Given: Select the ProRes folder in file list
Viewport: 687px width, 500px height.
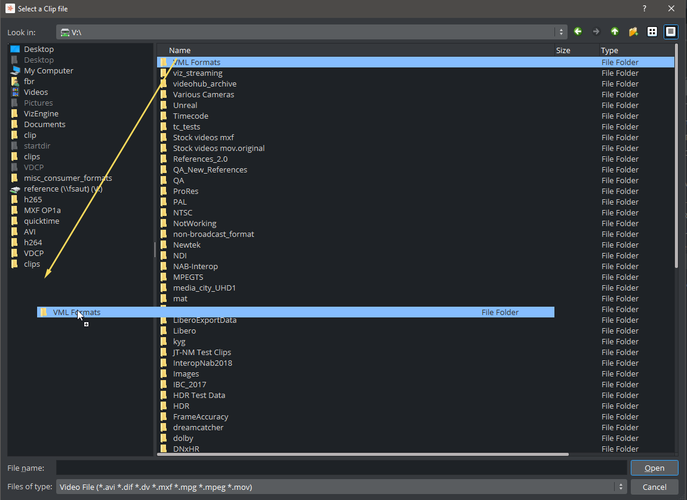Looking at the screenshot, I should click(186, 191).
